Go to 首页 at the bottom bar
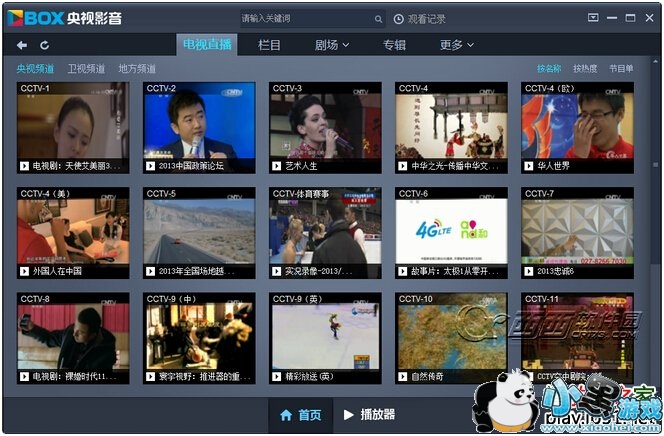Viewport: 664px width, 436px height. pyautogui.click(x=301, y=415)
